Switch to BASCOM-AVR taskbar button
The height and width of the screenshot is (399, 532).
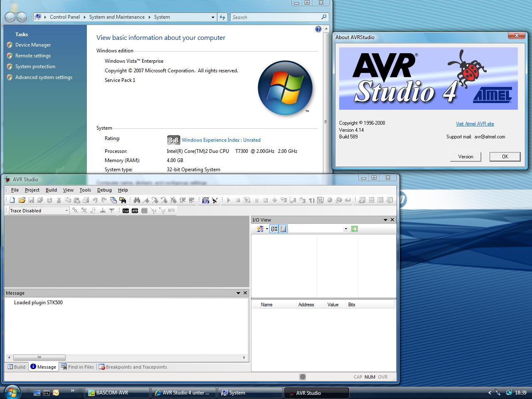[x=117, y=393]
